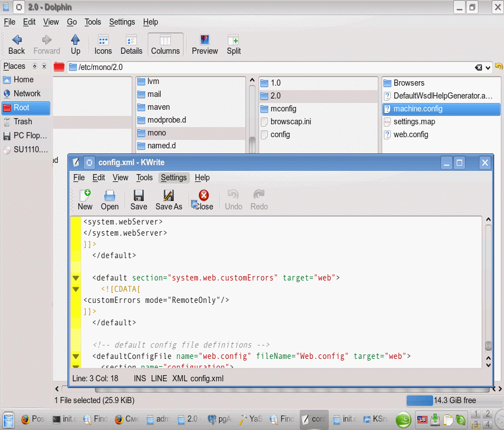Select Root in Places panel
The image size is (504, 430).
[x=26, y=107]
